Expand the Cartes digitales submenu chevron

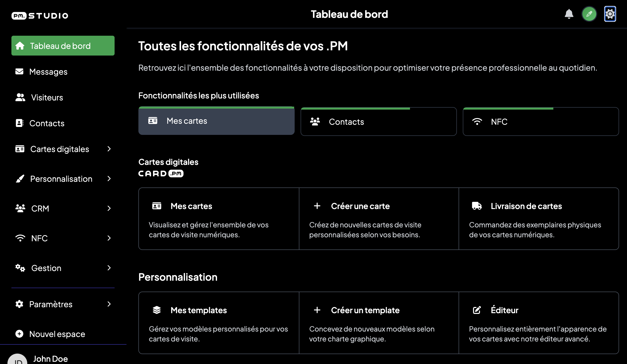click(x=109, y=149)
